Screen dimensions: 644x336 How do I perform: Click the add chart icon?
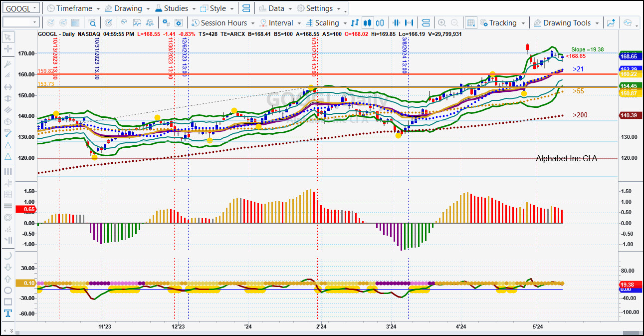pyautogui.click(x=611, y=23)
